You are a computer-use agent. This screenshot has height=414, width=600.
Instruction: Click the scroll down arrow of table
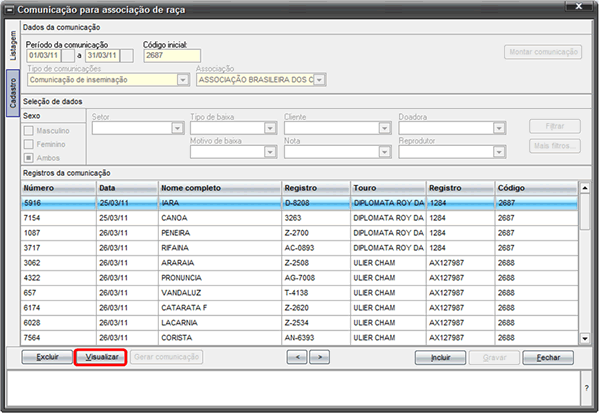tap(585, 338)
